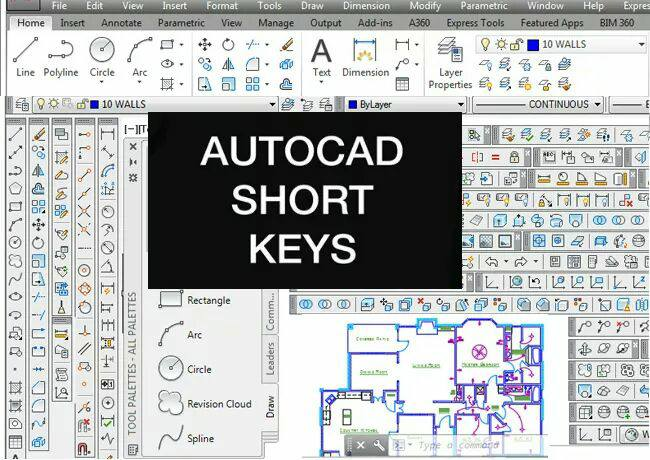Open the Undo history dropdown arrow
650x460 pixels.
tap(506, 261)
